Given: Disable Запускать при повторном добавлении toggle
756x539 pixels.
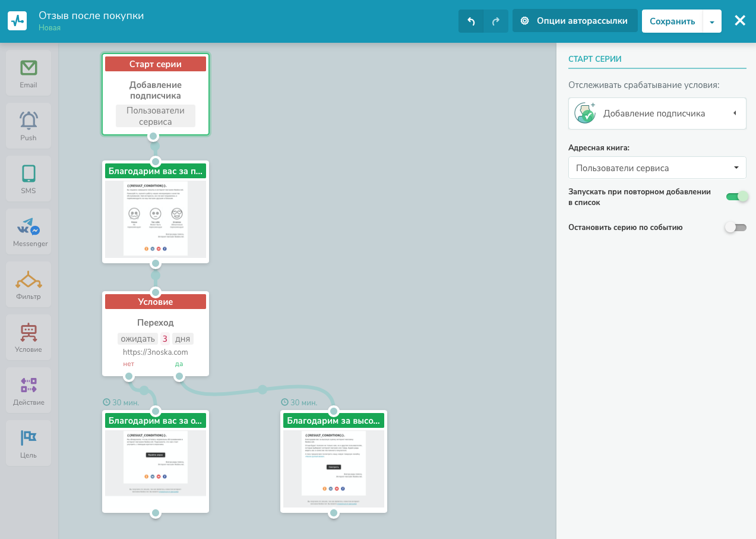Looking at the screenshot, I should (x=736, y=197).
